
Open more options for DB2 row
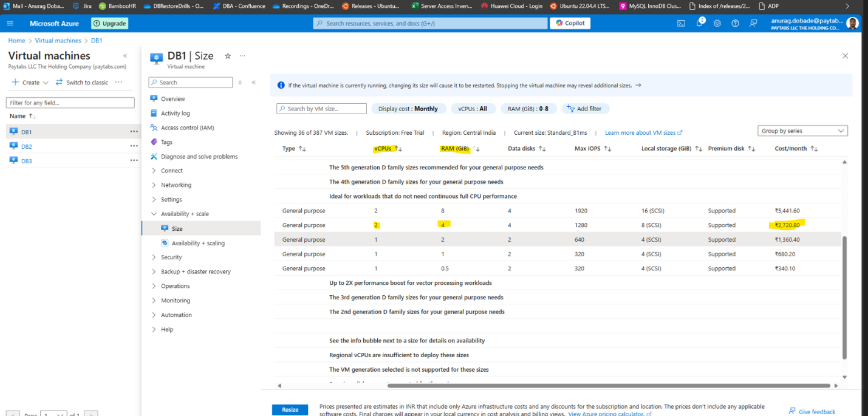coord(134,146)
